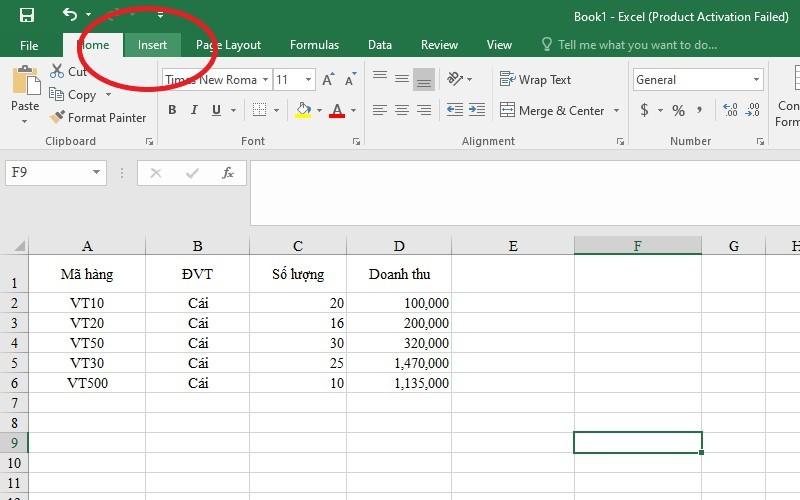This screenshot has height=500, width=800.
Task: Activate the Format Painter
Action: coord(97,117)
